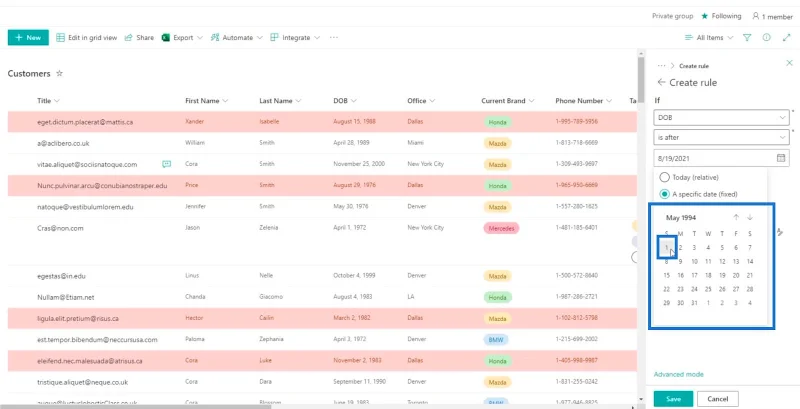Click the Share toolbar item
800x409 pixels.
[x=139, y=37]
